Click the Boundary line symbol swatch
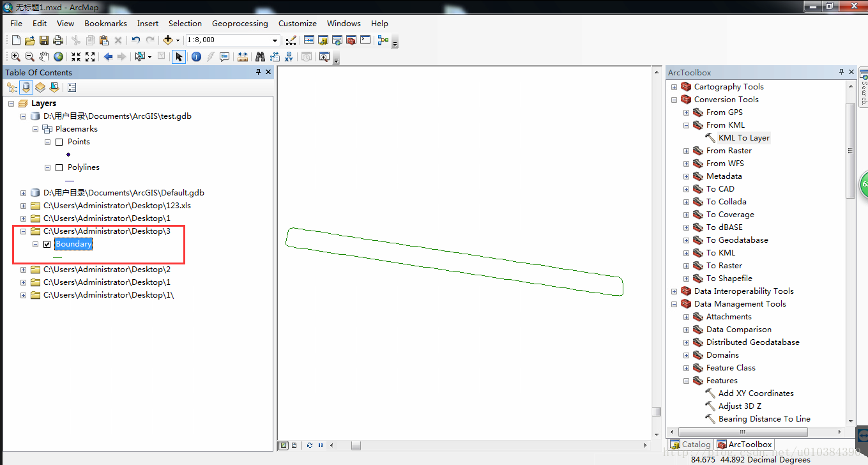Viewport: 868px width, 465px height. [57, 257]
